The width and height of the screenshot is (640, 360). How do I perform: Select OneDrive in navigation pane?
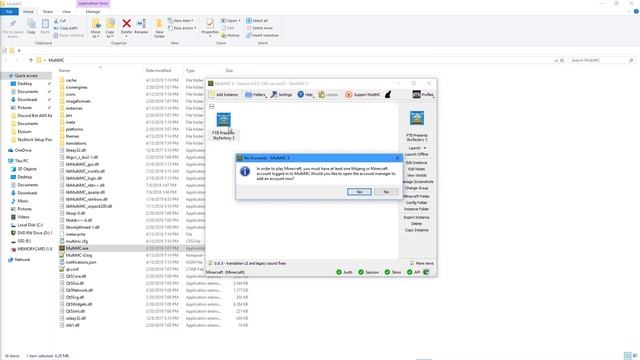pyautogui.click(x=23, y=150)
